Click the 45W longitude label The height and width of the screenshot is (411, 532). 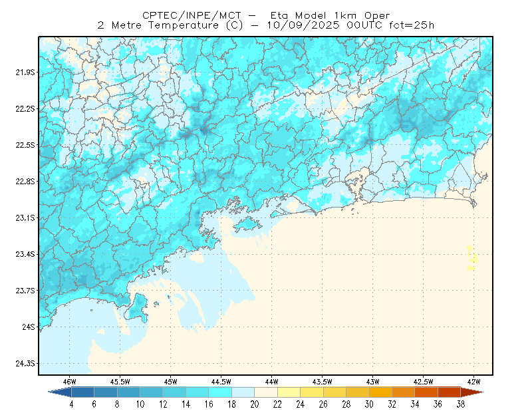(x=170, y=382)
